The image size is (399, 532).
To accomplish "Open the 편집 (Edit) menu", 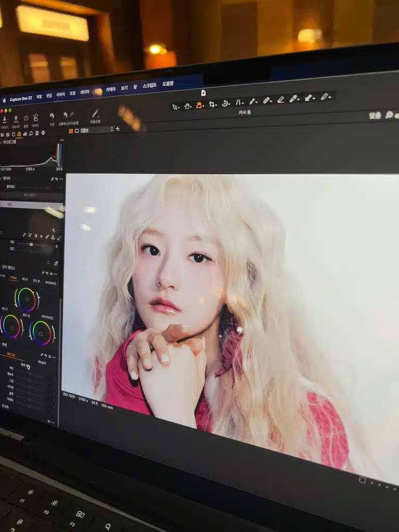I will click(x=49, y=96).
